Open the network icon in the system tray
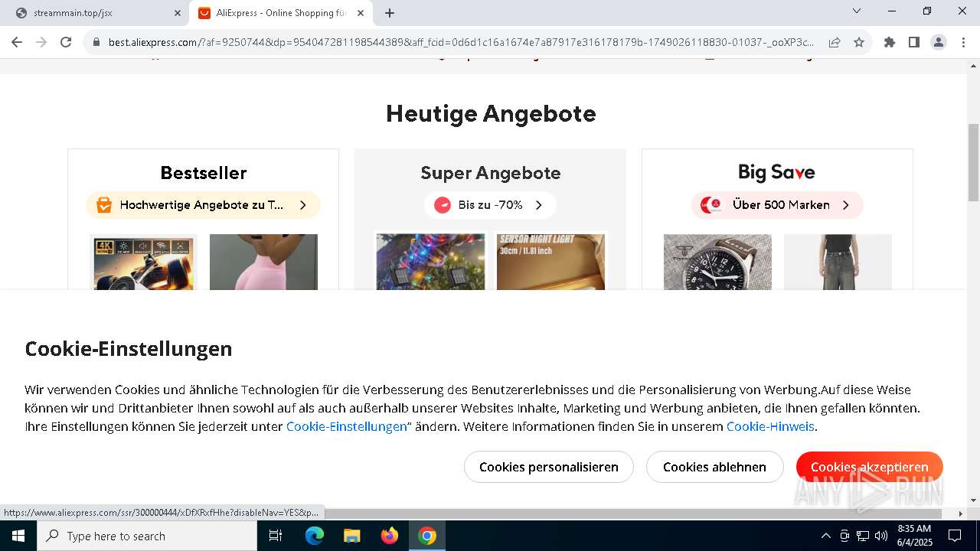The width and height of the screenshot is (980, 551). [x=863, y=536]
